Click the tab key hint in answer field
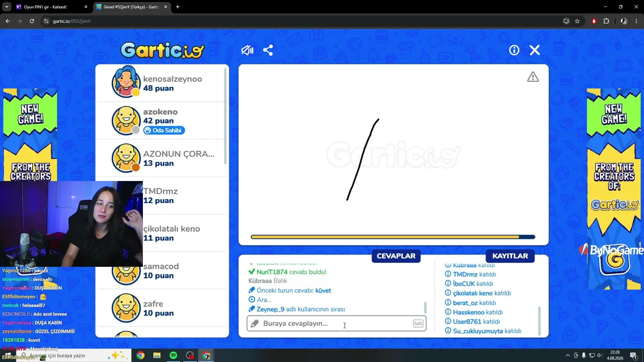The width and height of the screenshot is (644, 362). pos(418,323)
